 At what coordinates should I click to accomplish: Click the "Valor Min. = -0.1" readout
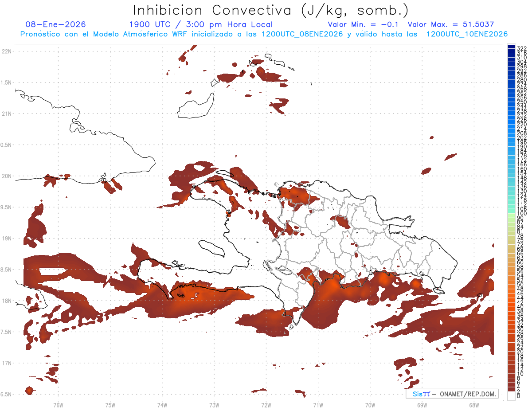coord(364,24)
